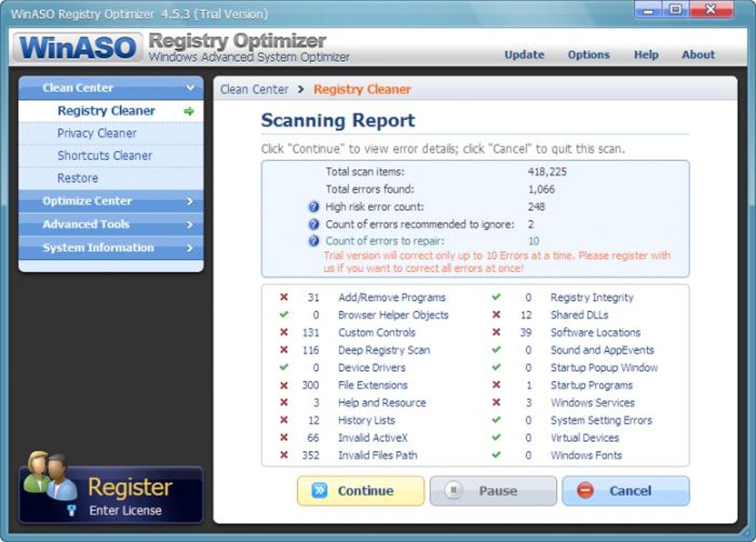Click the green check next to Startup Popup Window
This screenshot has height=542, width=756.
tap(496, 367)
